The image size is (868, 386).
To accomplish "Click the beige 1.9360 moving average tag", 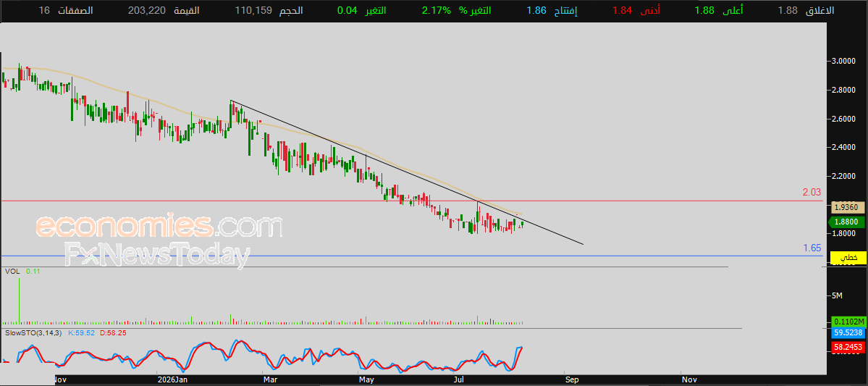I will (848, 207).
